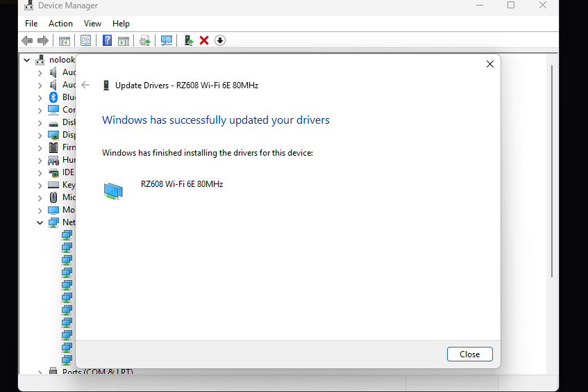Expand the IDE controllers category
Image resolution: width=588 pixels, height=392 pixels.
tap(40, 173)
